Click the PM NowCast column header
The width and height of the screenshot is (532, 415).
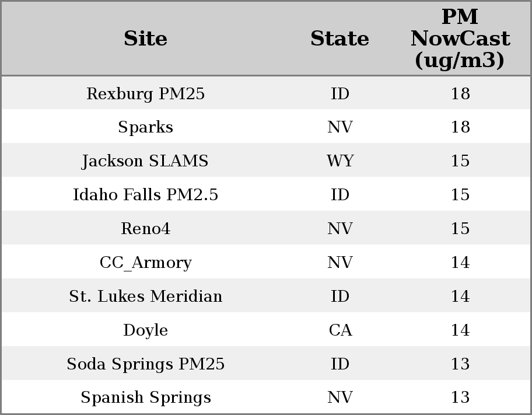[x=460, y=39]
